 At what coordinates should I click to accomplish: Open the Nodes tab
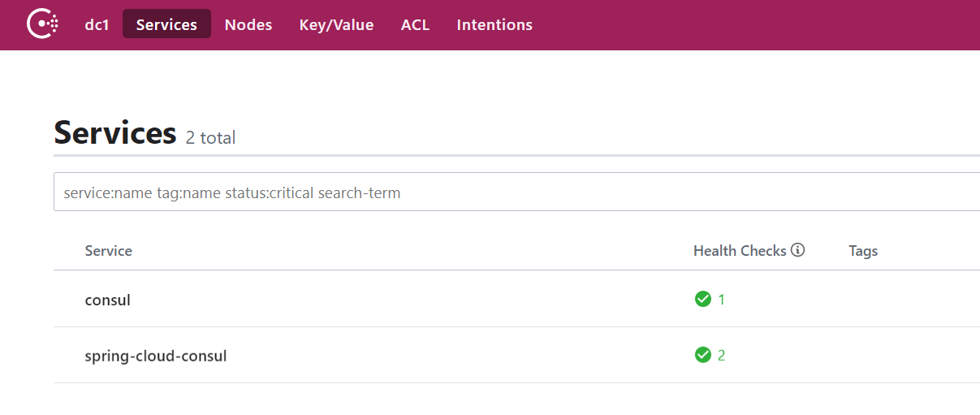[x=248, y=24]
